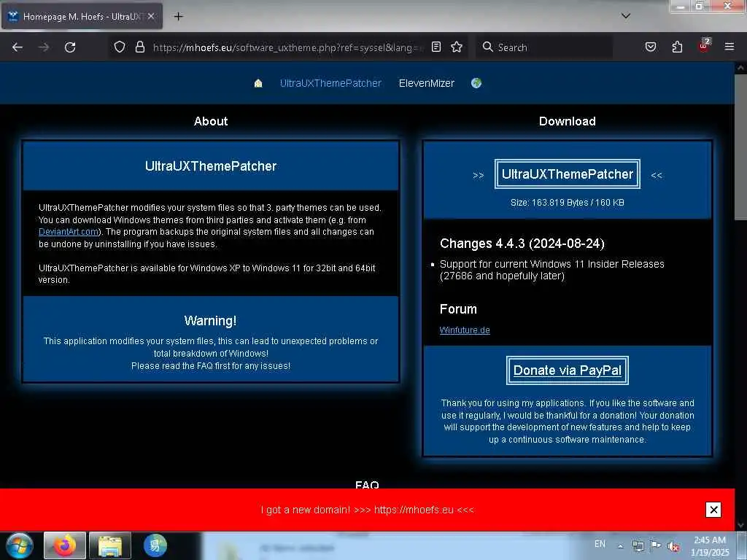Follow the DeviantArt.com link
Image resolution: width=747 pixels, height=560 pixels.
click(68, 232)
